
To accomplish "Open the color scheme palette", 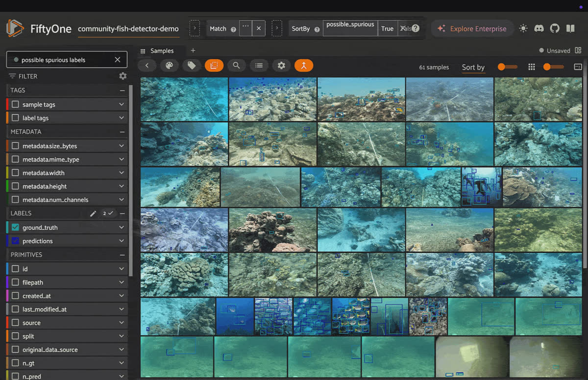I will 169,65.
